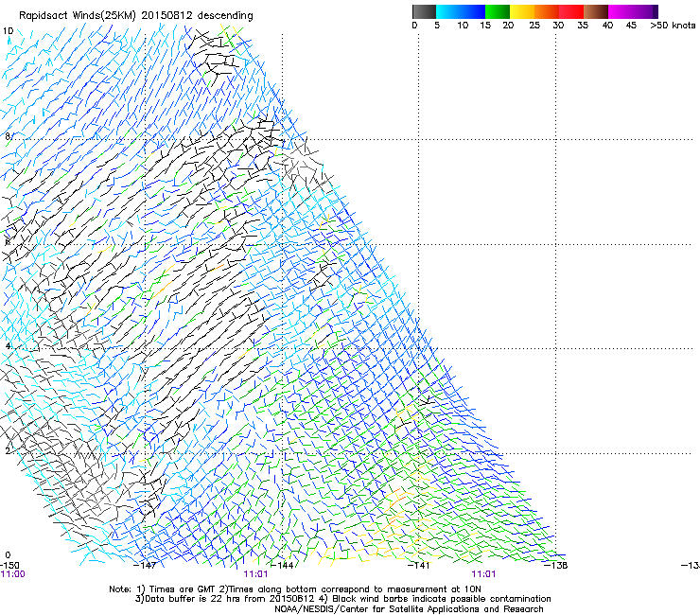Pick the red 30-35 knots legend segment

click(571, 11)
